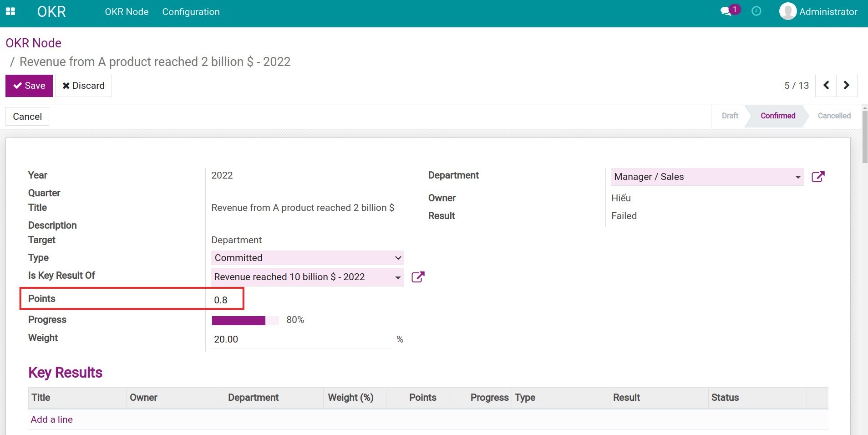Open the Configuration menu

click(x=191, y=11)
